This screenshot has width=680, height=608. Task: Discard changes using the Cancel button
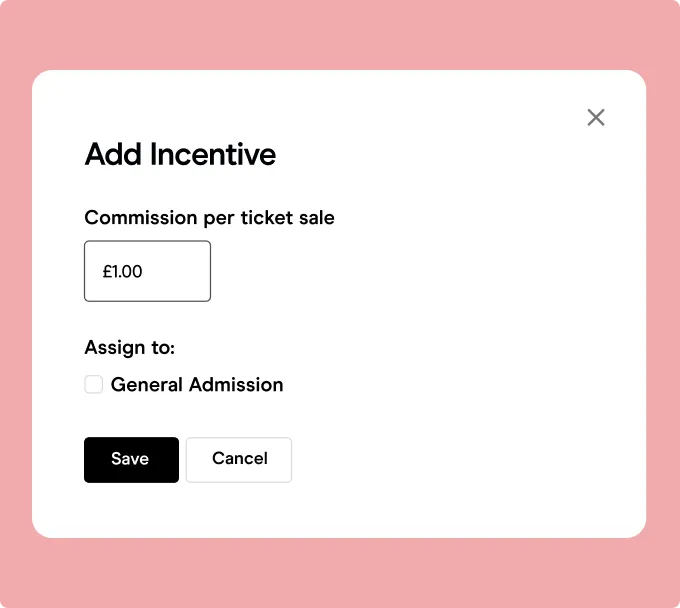pos(239,460)
